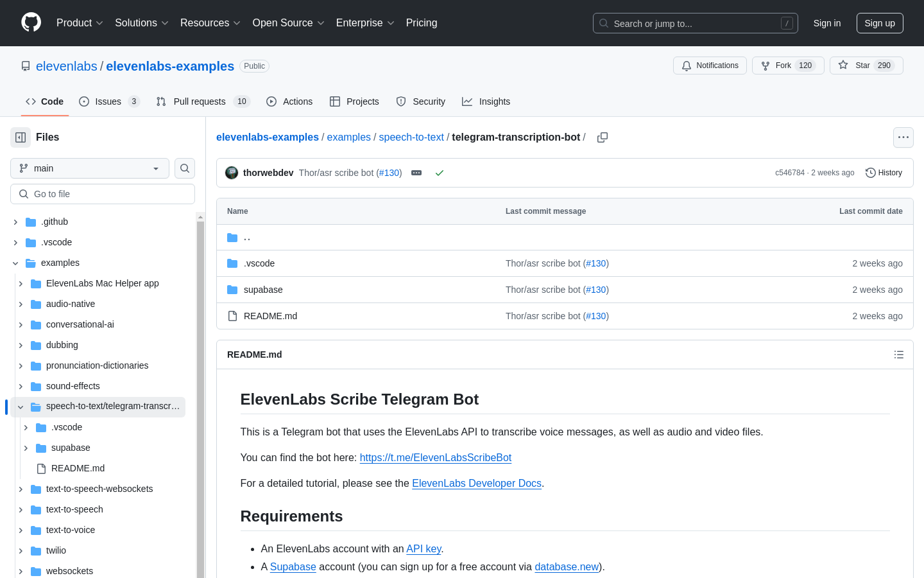The width and height of the screenshot is (924, 578).
Task: Expand the audio-native folder chevron
Action: click(x=21, y=304)
